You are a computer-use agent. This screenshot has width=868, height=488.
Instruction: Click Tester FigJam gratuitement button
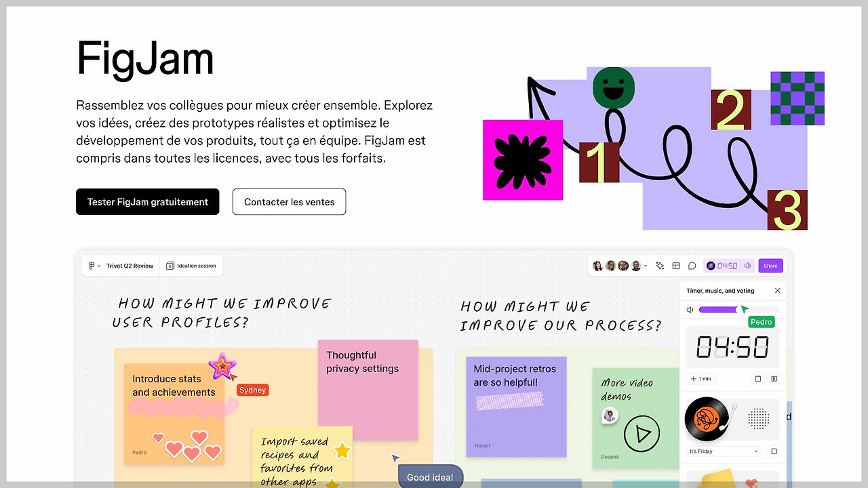click(x=148, y=202)
